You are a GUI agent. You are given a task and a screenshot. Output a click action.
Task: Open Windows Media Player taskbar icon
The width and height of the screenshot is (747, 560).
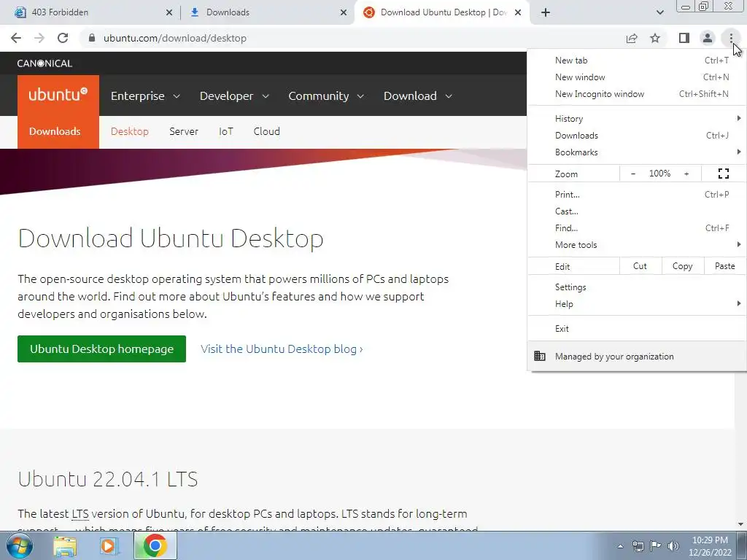109,545
